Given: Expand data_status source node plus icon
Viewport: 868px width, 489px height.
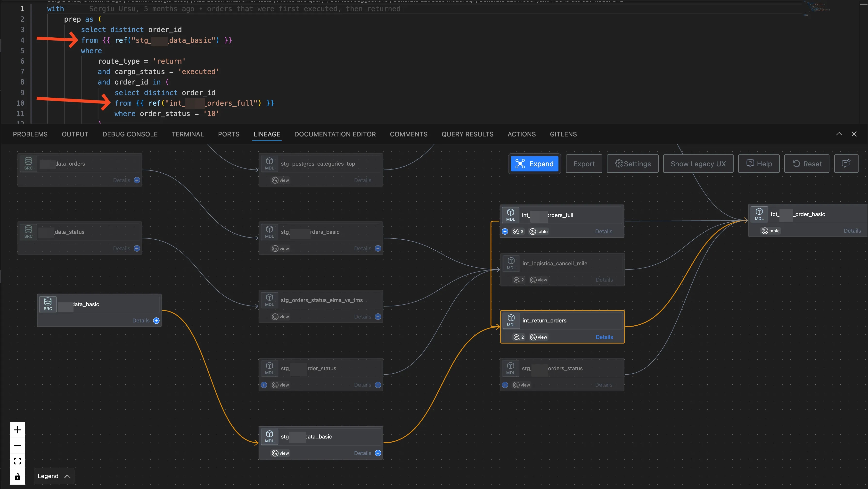Looking at the screenshot, I should coord(137,249).
